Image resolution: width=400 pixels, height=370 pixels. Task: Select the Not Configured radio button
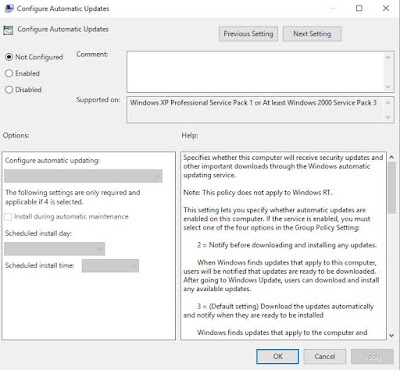9,57
